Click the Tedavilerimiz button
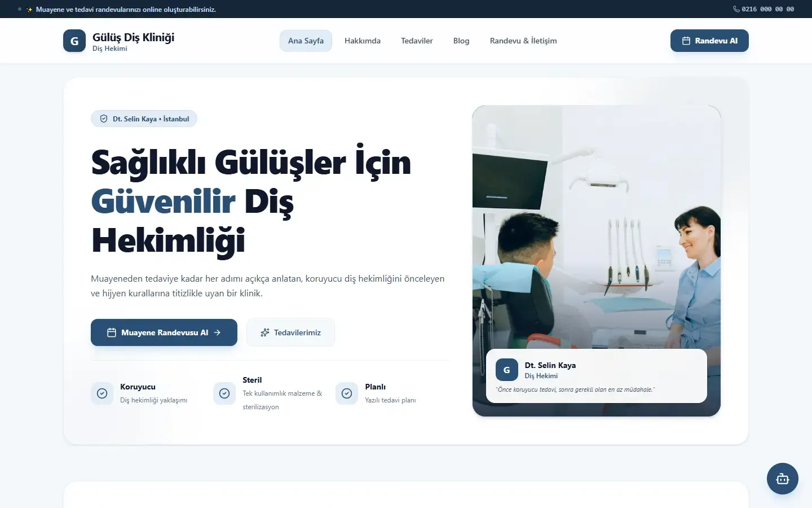Screen dimensions: 812x508 290,332
